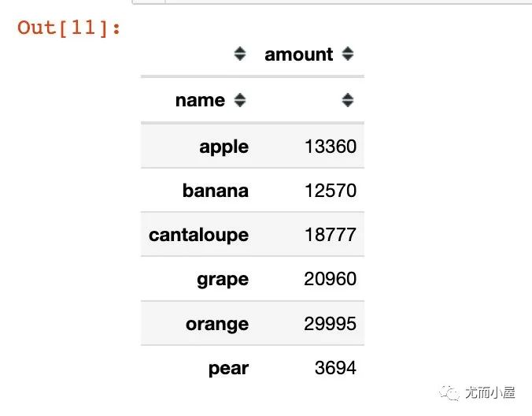Image resolution: width=532 pixels, height=416 pixels.
Task: Click the 18777 amount cell
Action: (x=331, y=235)
